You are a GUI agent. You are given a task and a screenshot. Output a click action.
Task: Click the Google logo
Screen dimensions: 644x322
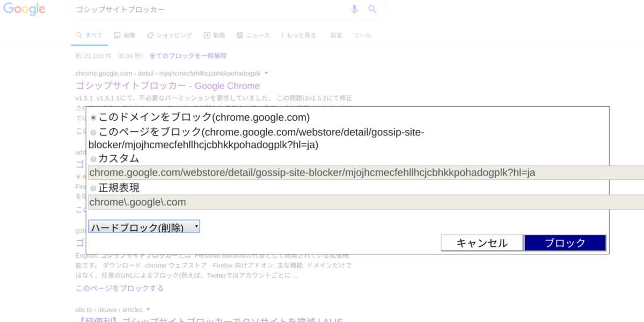pyautogui.click(x=24, y=9)
